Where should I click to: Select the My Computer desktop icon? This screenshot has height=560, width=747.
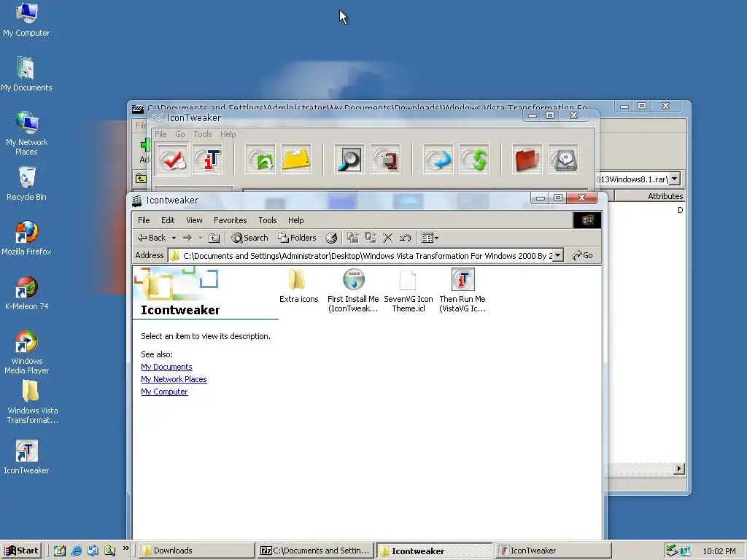(x=26, y=20)
